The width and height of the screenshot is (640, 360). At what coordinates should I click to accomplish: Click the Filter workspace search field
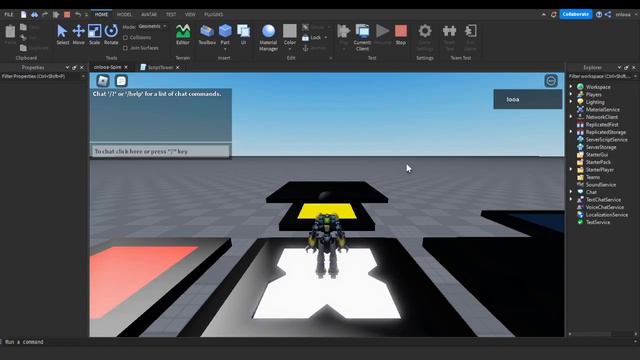[602, 76]
